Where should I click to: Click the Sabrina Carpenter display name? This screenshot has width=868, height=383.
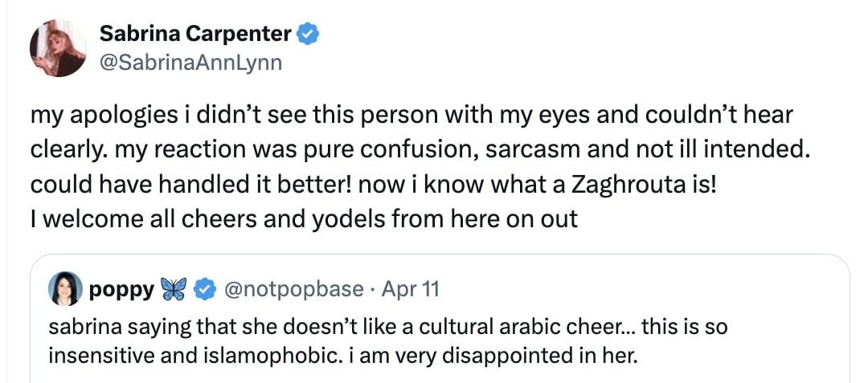pyautogui.click(x=195, y=35)
